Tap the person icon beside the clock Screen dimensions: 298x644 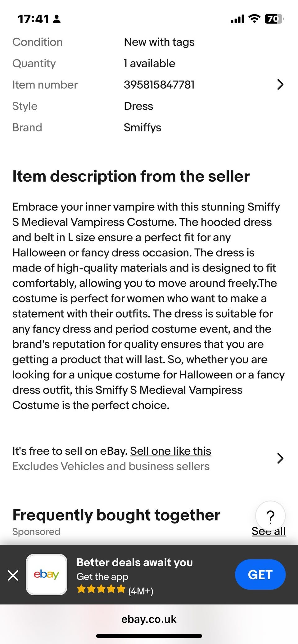(57, 20)
